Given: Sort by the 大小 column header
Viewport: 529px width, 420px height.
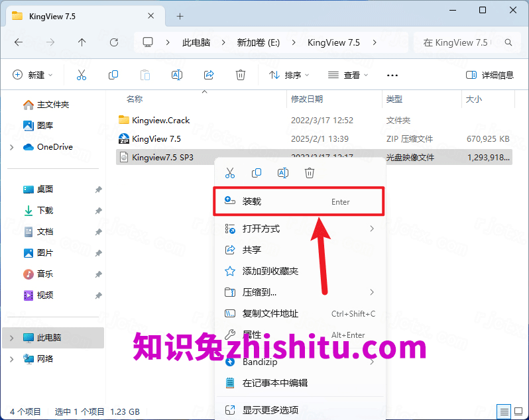Looking at the screenshot, I should click(x=474, y=99).
